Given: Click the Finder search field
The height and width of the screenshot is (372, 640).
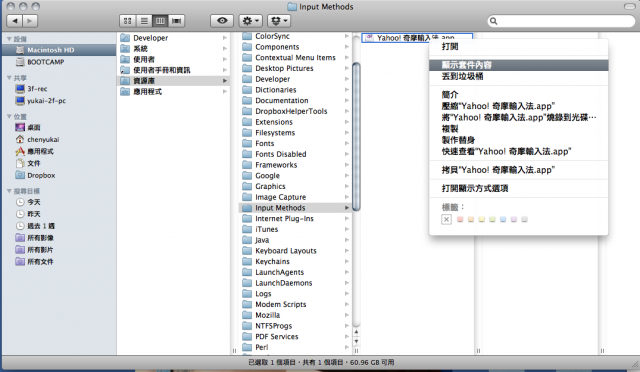Looking at the screenshot, I should click(x=562, y=21).
